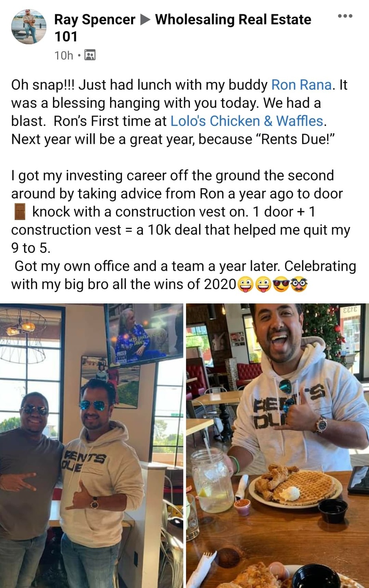Open Ray Spencer's name link
Viewport: 369px width, 588px height.
click(x=95, y=20)
